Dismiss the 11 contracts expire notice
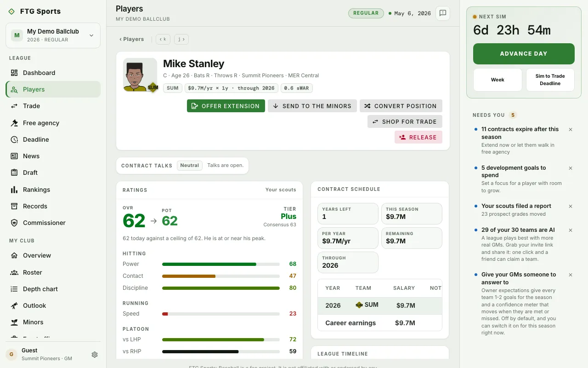Screen dimensions: 588x368 pos(571,130)
